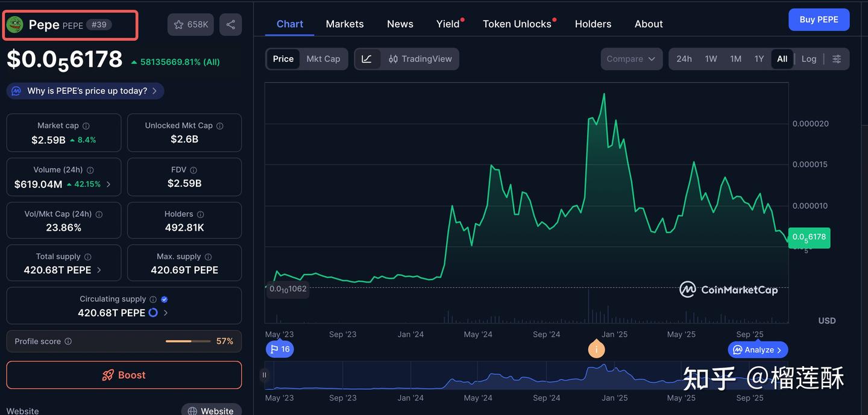This screenshot has width=868, height=415.
Task: Click the FDV $2.59B value
Action: [184, 183]
